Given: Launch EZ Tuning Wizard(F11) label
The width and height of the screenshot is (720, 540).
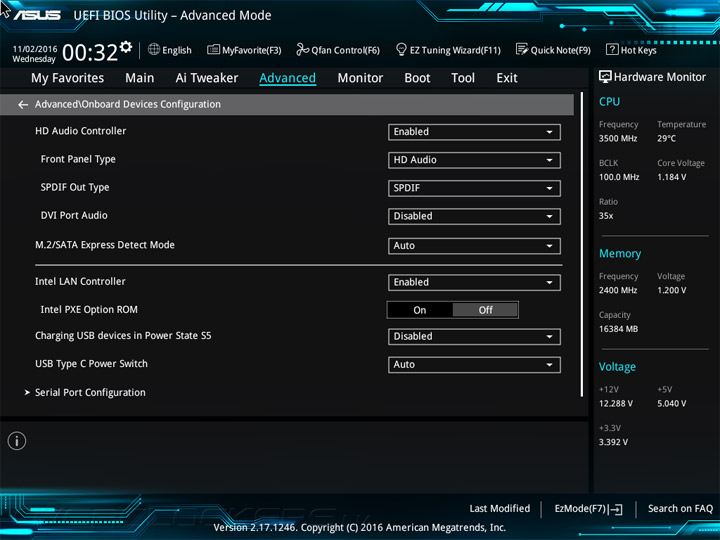Looking at the screenshot, I should 455,50.
